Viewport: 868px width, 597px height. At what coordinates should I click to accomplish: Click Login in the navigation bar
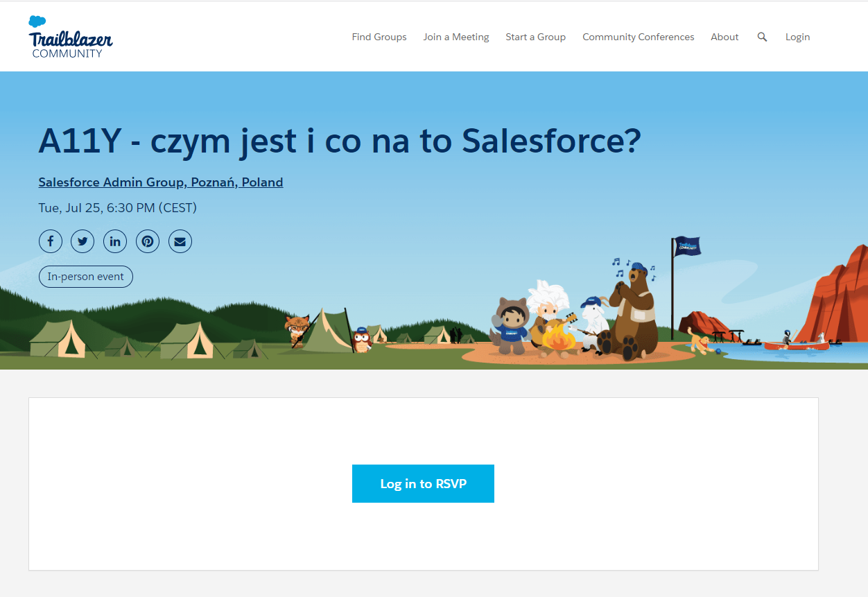pyautogui.click(x=797, y=37)
